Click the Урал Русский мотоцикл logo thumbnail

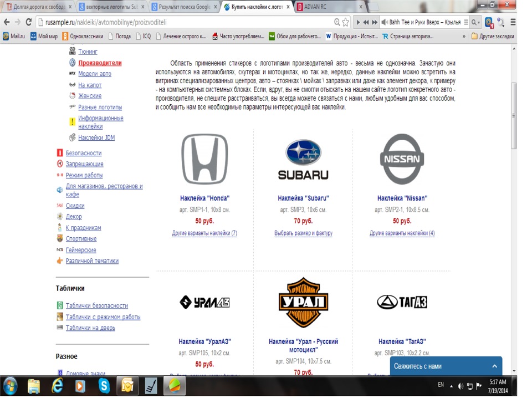[x=303, y=302]
